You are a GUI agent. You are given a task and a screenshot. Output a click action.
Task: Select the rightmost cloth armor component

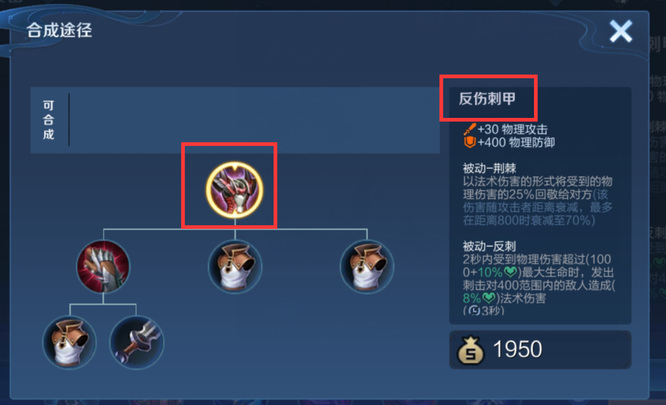tap(367, 267)
